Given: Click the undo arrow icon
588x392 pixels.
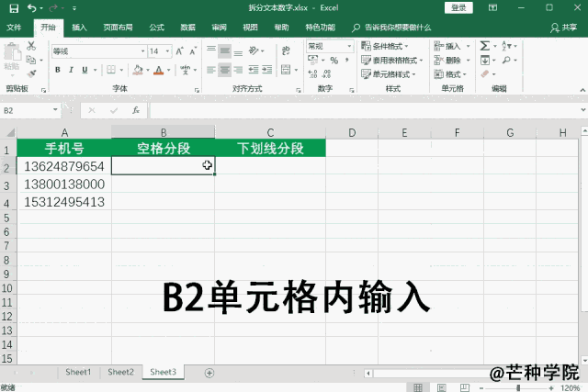Looking at the screenshot, I should [x=30, y=7].
